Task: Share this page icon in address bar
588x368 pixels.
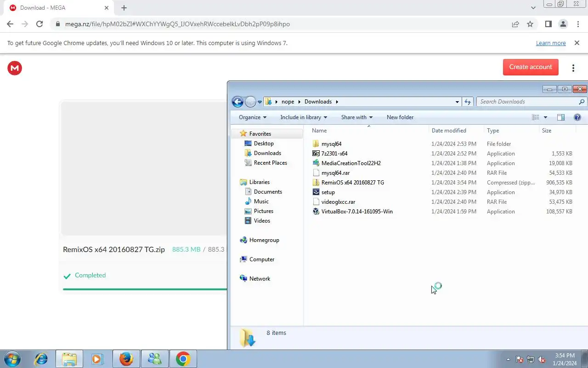Action: (x=515, y=24)
